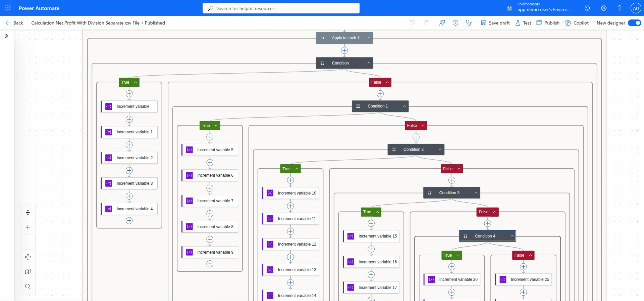Click the Test button
The height and width of the screenshot is (301, 644).
[x=523, y=23]
